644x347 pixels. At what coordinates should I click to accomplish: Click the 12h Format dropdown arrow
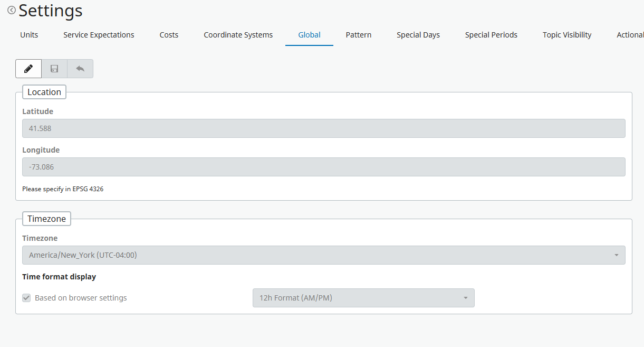pyautogui.click(x=465, y=298)
